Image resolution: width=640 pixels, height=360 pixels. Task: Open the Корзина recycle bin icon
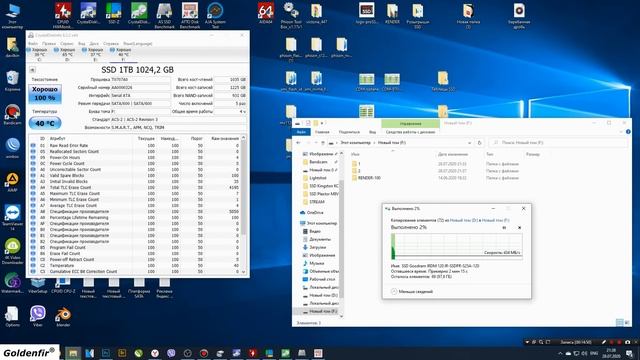click(12, 80)
